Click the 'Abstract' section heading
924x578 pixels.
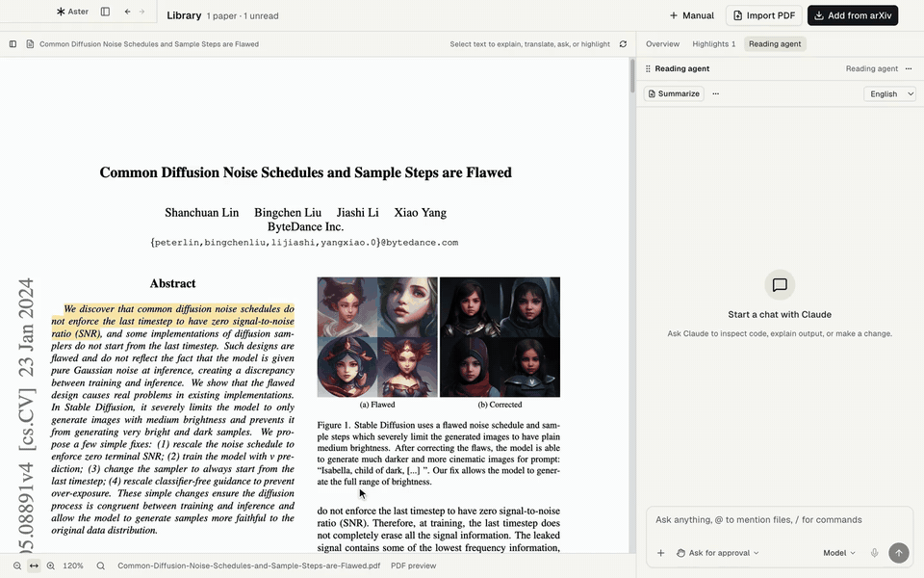pyautogui.click(x=172, y=283)
